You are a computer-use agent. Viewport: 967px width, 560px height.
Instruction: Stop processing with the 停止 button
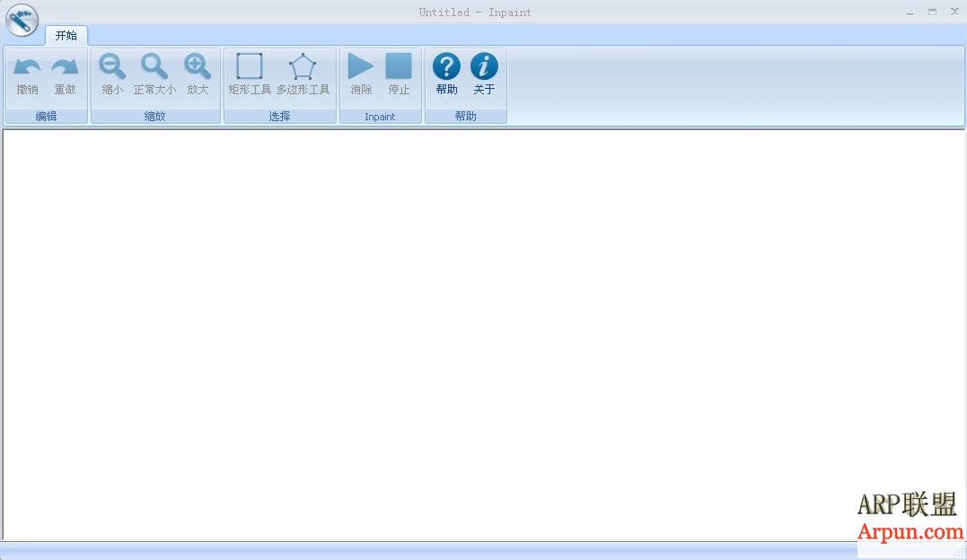tap(399, 75)
